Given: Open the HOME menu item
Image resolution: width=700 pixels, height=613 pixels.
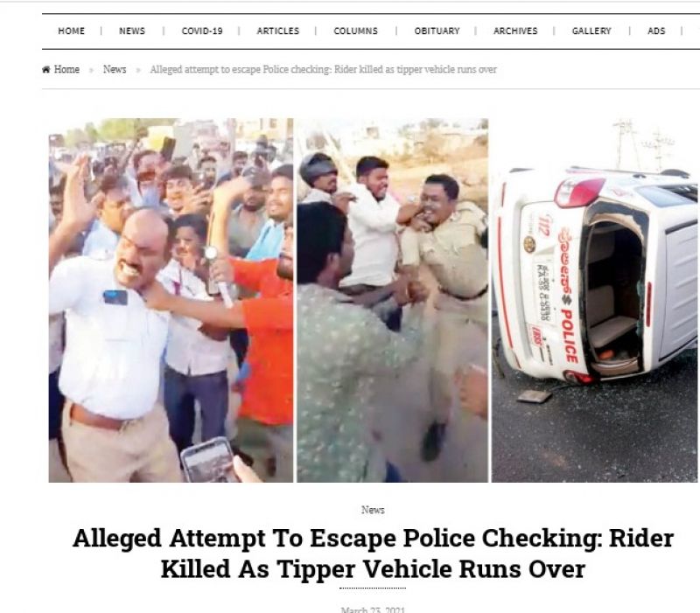Looking at the screenshot, I should pyautogui.click(x=72, y=31).
